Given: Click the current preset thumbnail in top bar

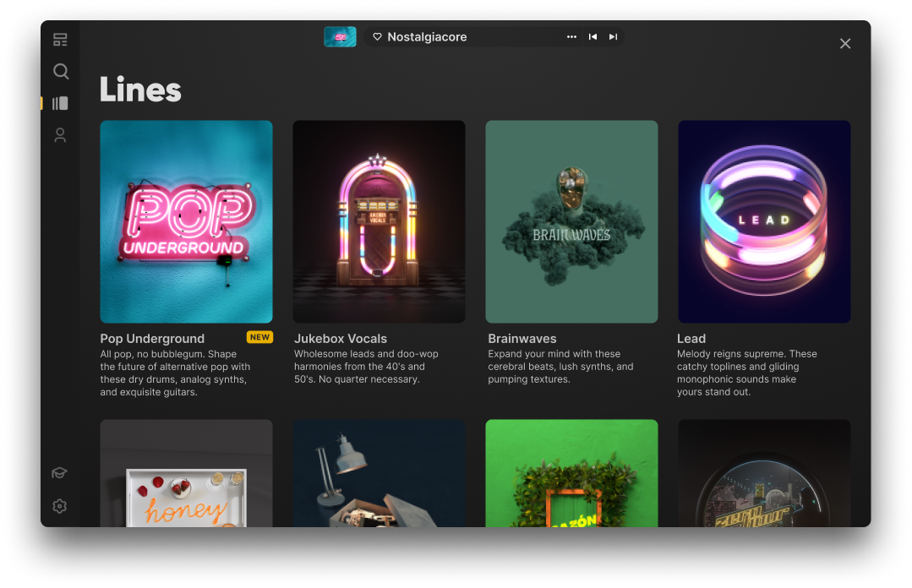Looking at the screenshot, I should click(341, 36).
